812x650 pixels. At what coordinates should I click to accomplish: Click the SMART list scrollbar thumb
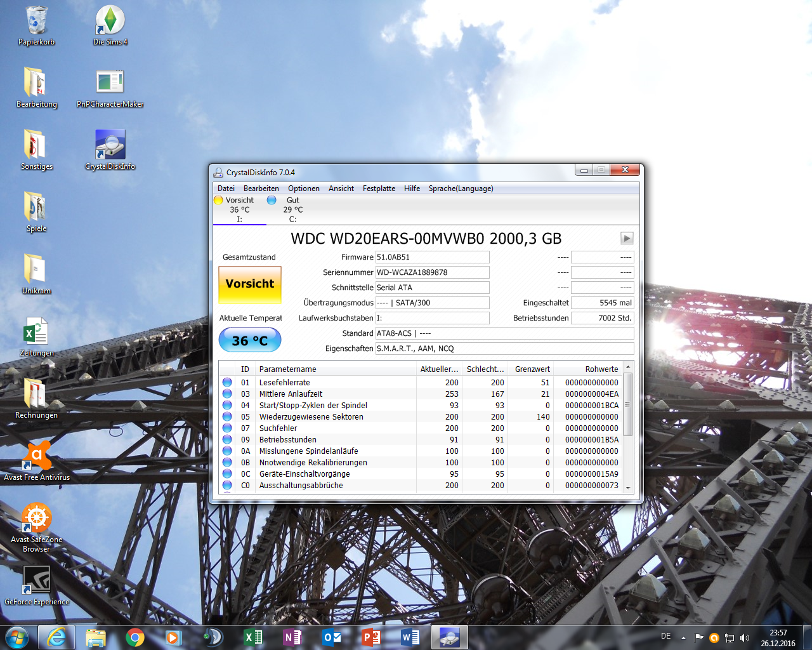[x=628, y=404]
